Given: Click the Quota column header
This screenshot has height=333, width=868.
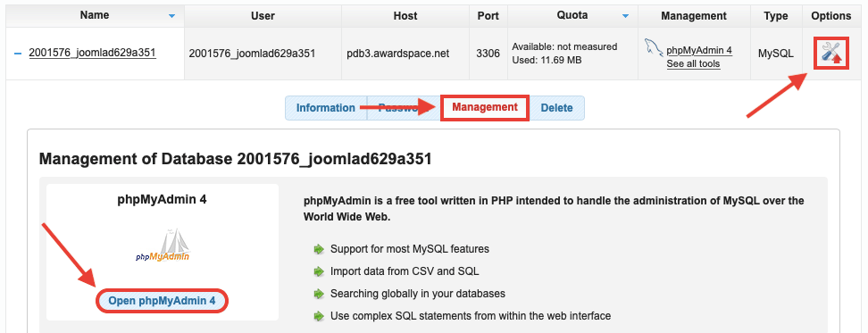Looking at the screenshot, I should point(572,16).
